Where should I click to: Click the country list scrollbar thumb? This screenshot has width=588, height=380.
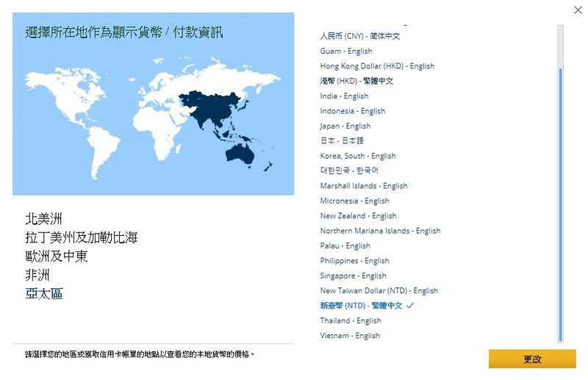(x=560, y=205)
